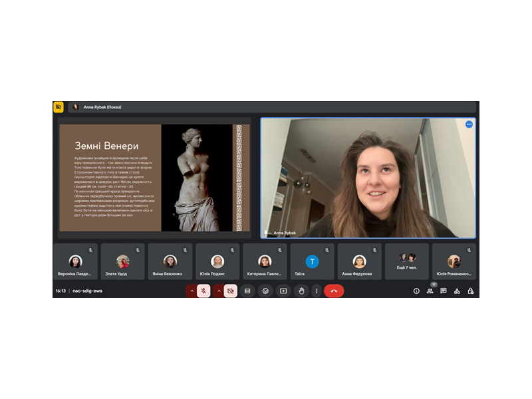Screen dimensions: 532x399
Task: Toggle captions button in call toolbar
Action: tap(247, 291)
